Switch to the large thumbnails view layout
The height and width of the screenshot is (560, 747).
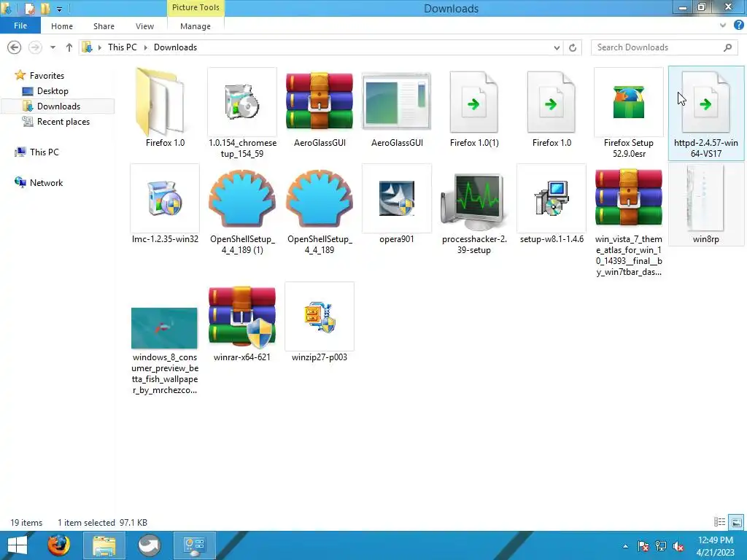[736, 522]
